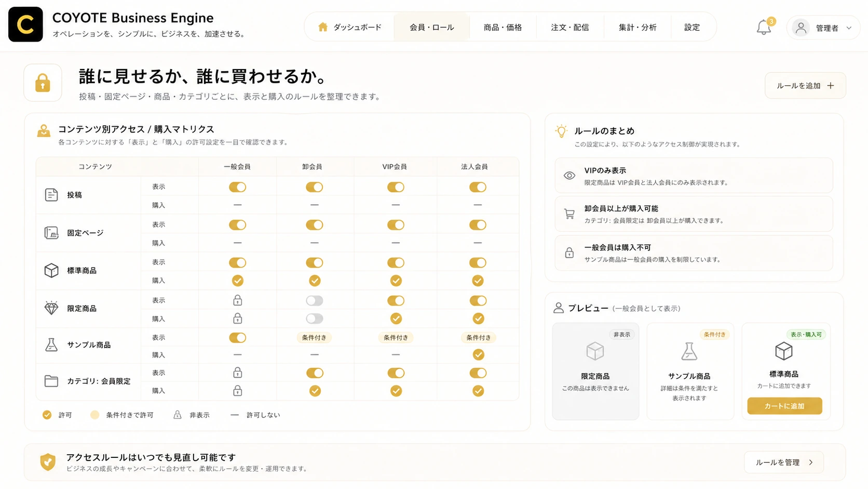Click the VIP会員 column header

pos(395,167)
